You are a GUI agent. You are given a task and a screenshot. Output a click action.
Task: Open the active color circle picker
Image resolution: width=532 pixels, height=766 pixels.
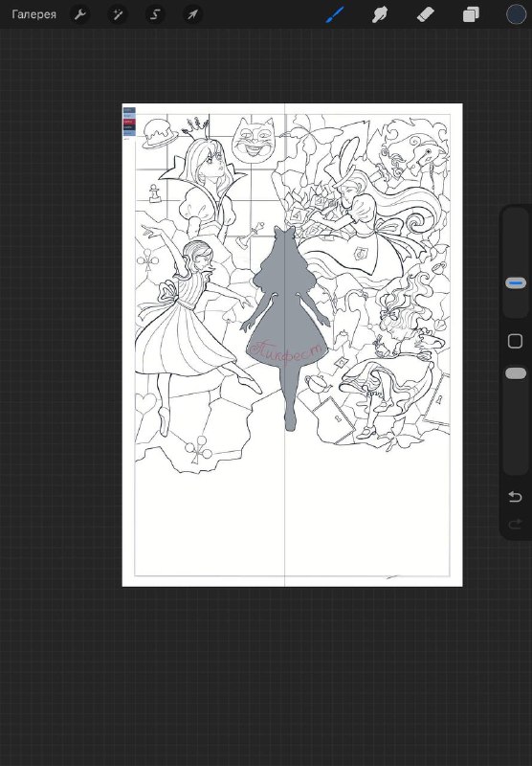point(516,14)
